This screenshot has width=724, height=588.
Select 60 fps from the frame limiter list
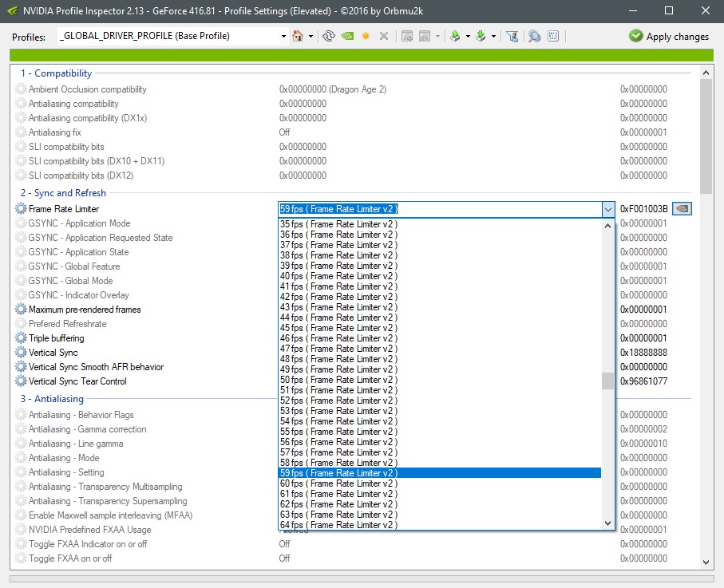(440, 483)
